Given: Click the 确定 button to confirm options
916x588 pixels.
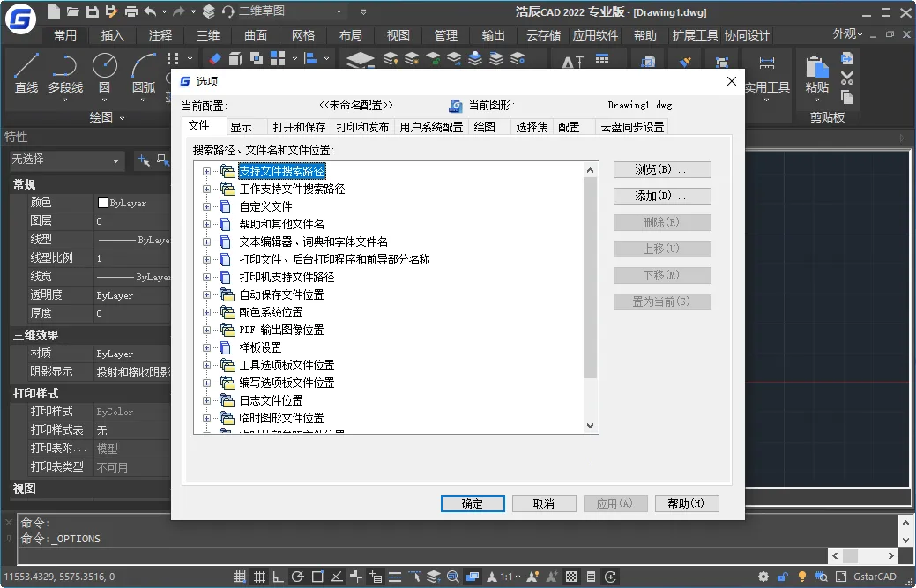Looking at the screenshot, I should [473, 503].
